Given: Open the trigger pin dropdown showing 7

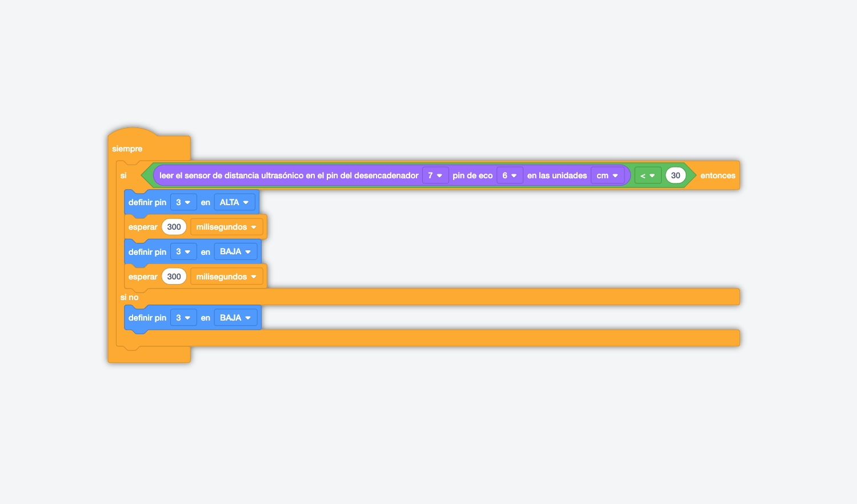Looking at the screenshot, I should tap(435, 175).
